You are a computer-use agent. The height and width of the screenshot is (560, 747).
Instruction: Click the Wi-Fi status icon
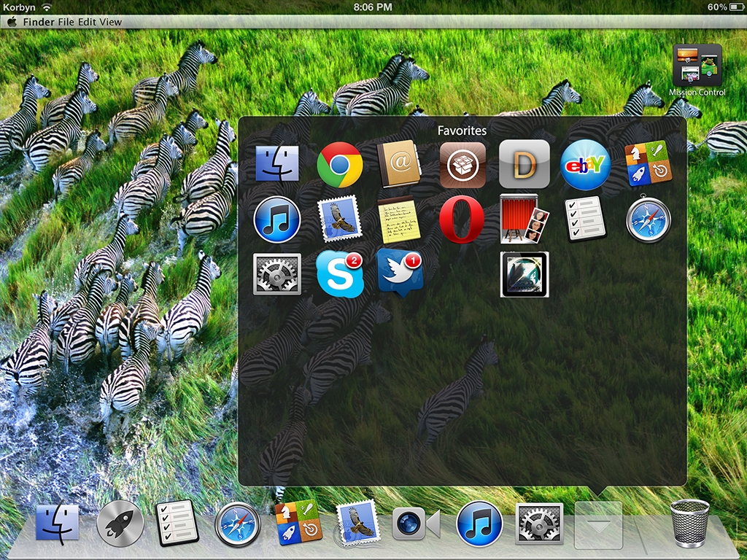point(47,7)
